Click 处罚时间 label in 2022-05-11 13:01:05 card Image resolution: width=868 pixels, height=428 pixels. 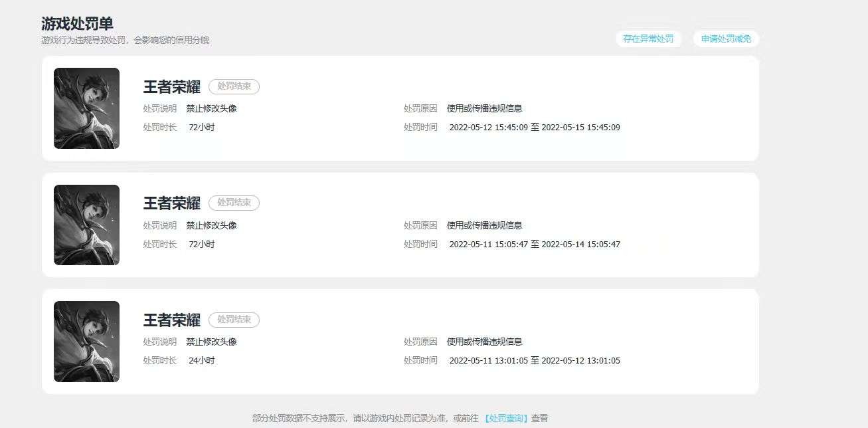420,360
